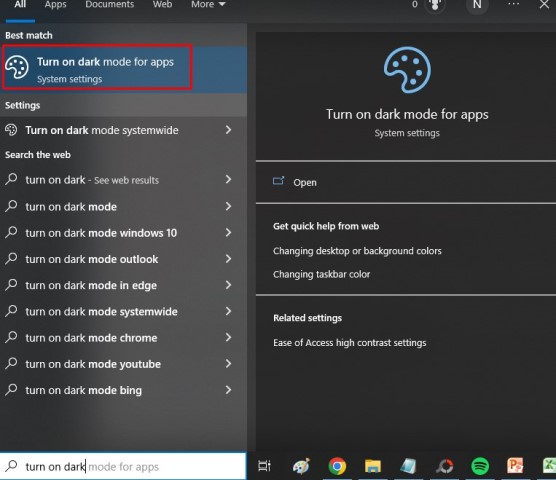Open Spotify from the taskbar

(x=480, y=466)
